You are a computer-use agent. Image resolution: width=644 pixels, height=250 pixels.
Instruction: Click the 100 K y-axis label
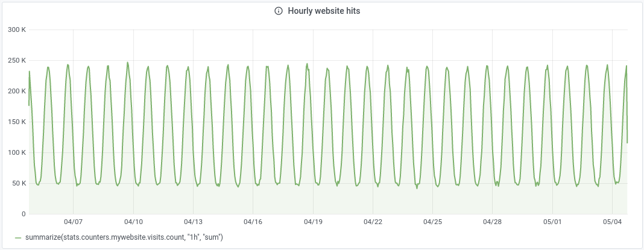click(x=16, y=152)
